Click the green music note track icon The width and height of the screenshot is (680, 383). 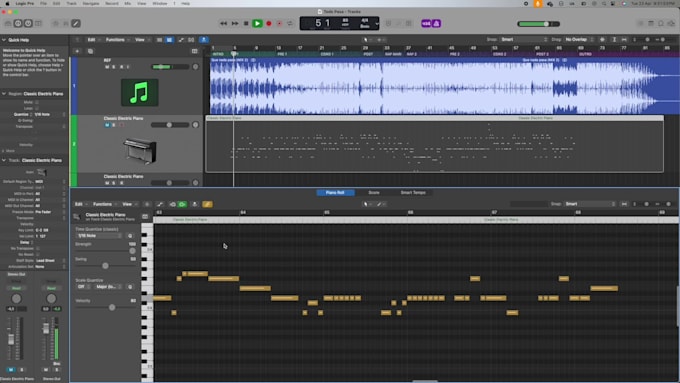pyautogui.click(x=139, y=92)
